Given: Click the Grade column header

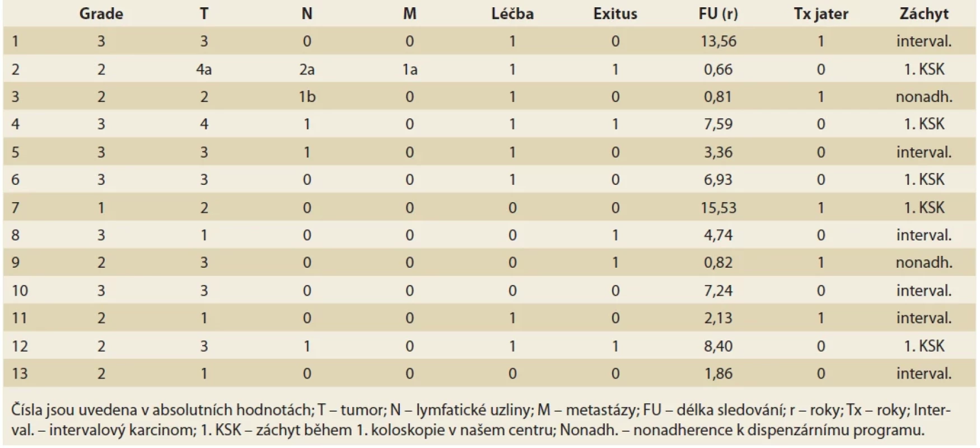Looking at the screenshot, I should click(x=101, y=14).
